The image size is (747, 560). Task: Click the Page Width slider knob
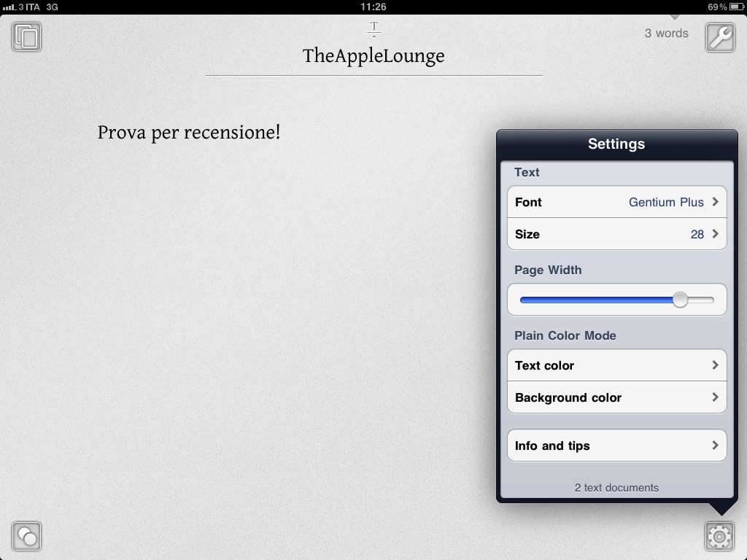point(681,300)
